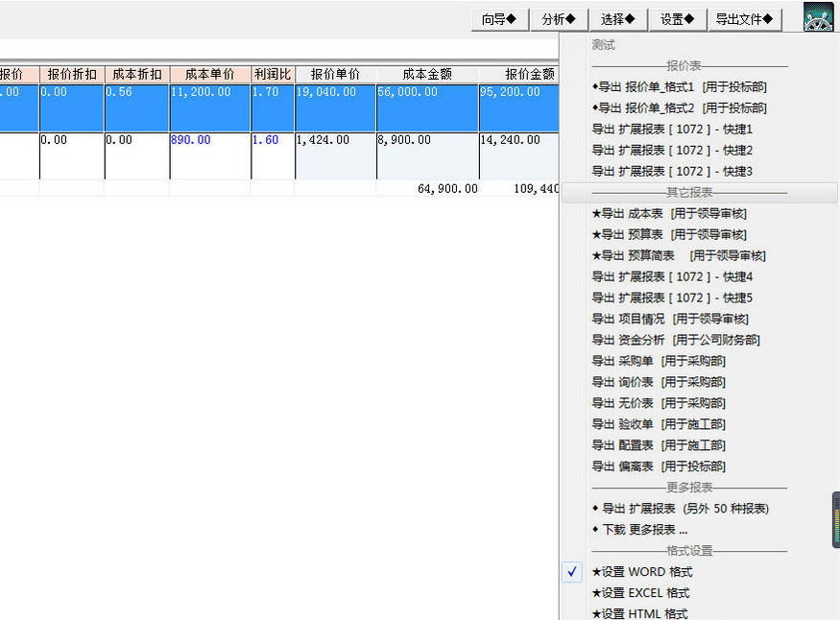
Task: Select the 1,424.00 quote price cell
Action: click(335, 155)
